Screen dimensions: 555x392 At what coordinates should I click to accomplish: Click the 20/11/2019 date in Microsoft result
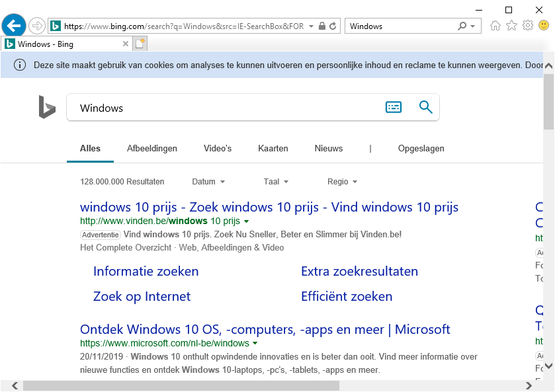click(102, 356)
